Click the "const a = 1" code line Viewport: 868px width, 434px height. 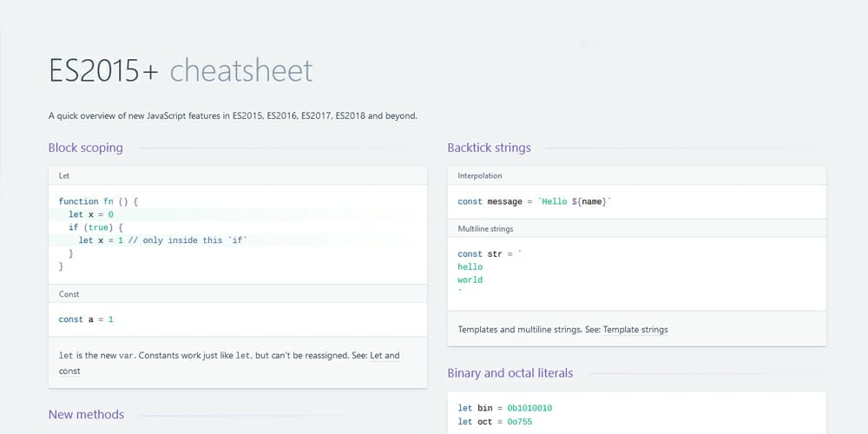coord(86,319)
